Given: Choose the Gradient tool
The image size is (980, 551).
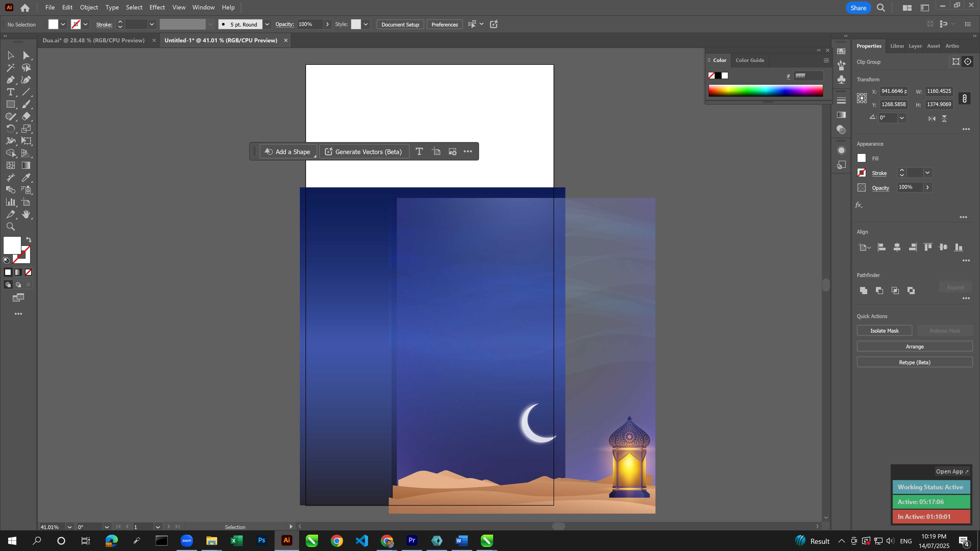Looking at the screenshot, I should [26, 165].
